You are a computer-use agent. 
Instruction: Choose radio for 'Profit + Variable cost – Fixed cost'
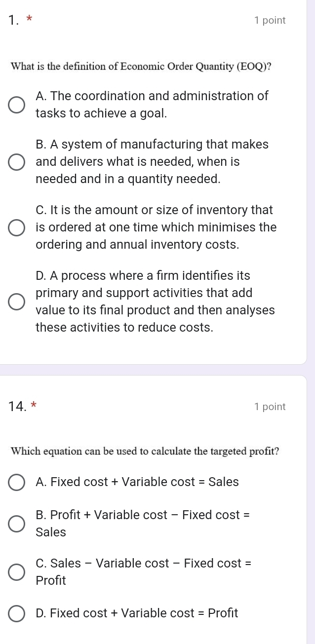tap(16, 524)
